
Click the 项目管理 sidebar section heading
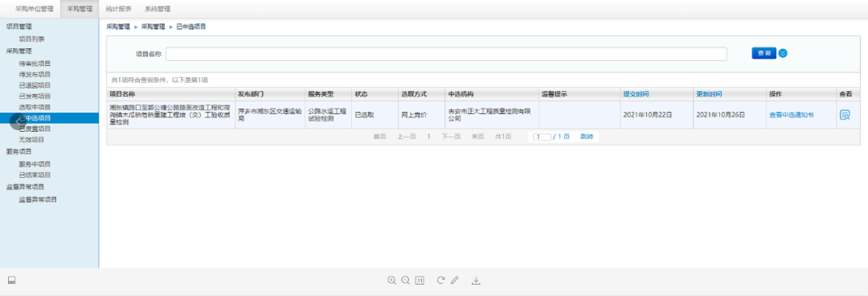click(x=18, y=26)
